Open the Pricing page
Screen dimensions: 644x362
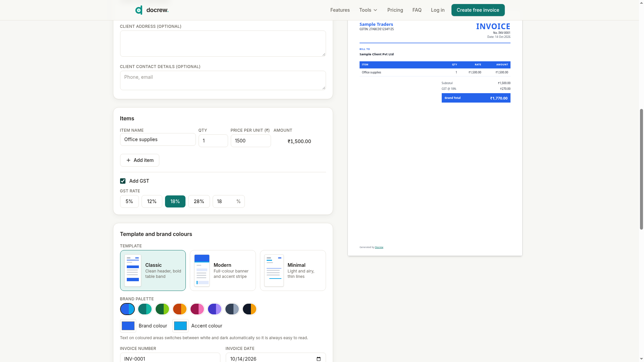395,10
